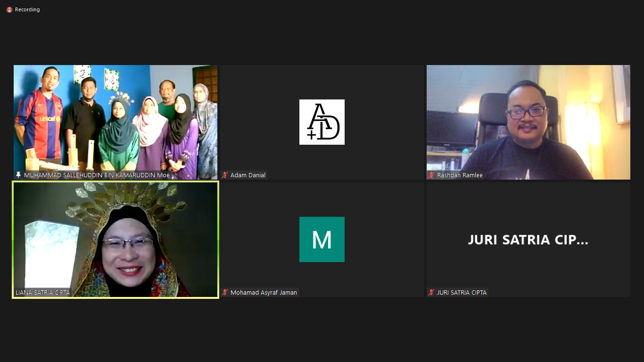Click the large JURI SATRIA CIP... placeholder text

(x=528, y=240)
